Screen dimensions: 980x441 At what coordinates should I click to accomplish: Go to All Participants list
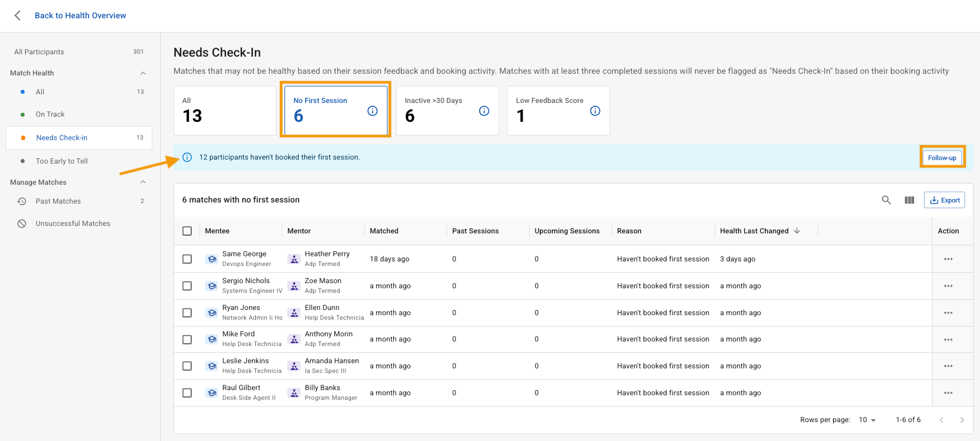[x=39, y=52]
